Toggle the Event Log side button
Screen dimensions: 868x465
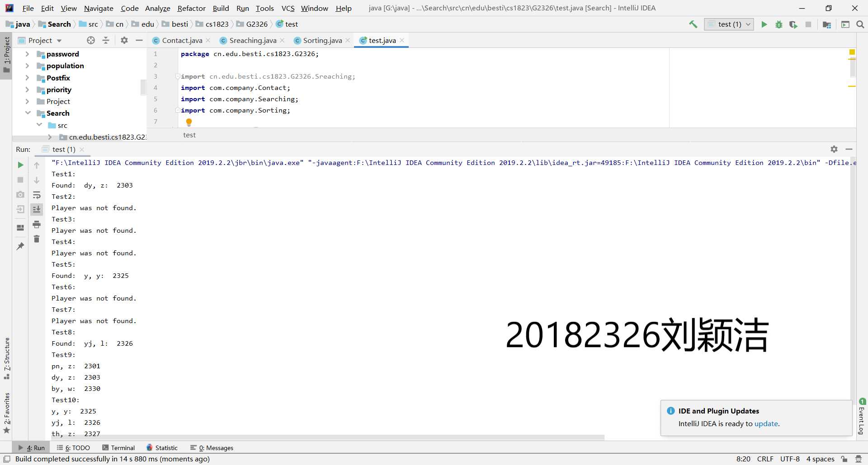pos(862,417)
